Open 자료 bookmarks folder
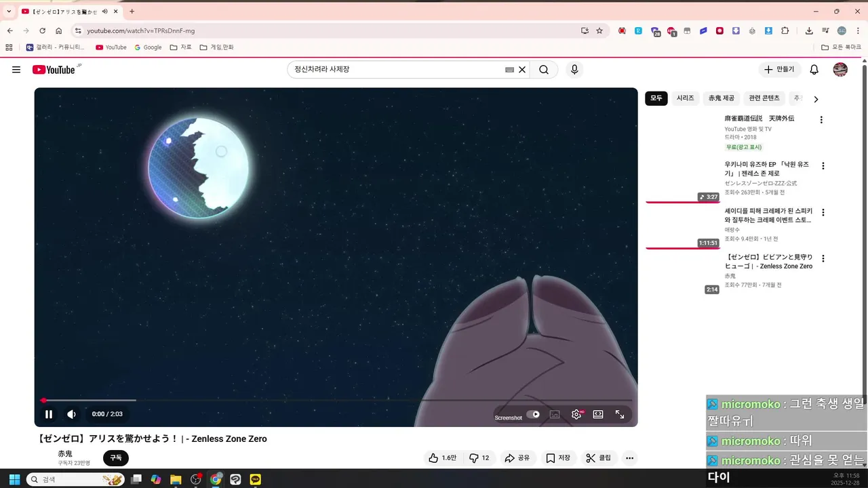The image size is (868, 488). coord(181,47)
